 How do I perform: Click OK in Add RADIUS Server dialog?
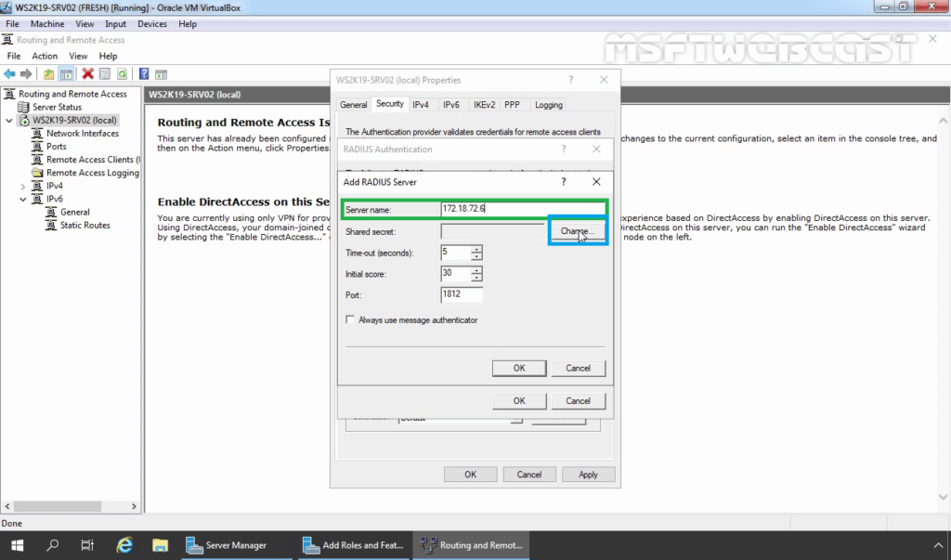(x=519, y=369)
